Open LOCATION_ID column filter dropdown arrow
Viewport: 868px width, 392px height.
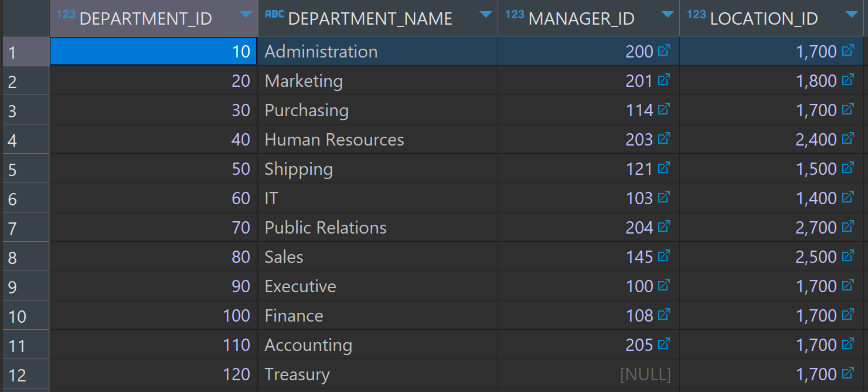852,15
